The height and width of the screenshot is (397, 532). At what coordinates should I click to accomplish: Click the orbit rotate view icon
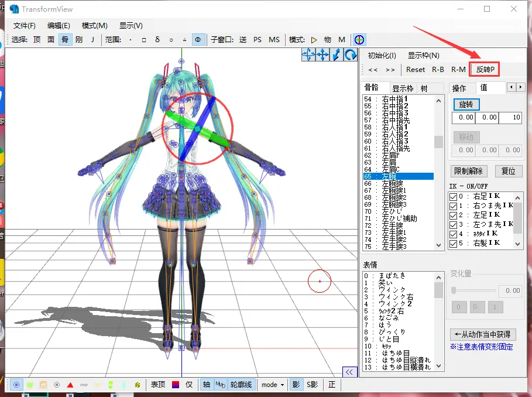point(308,54)
